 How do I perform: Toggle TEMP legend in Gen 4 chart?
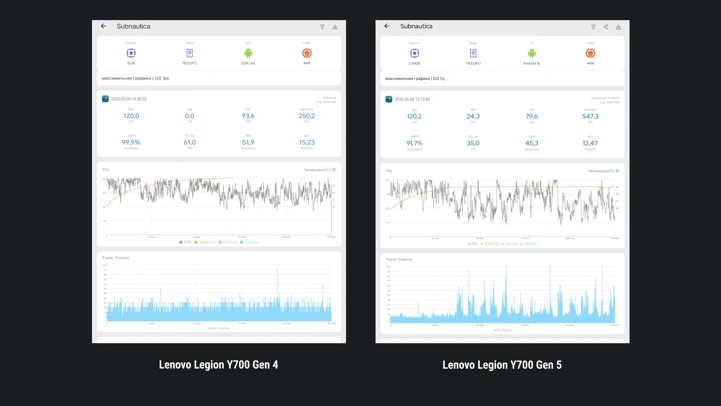(205, 242)
